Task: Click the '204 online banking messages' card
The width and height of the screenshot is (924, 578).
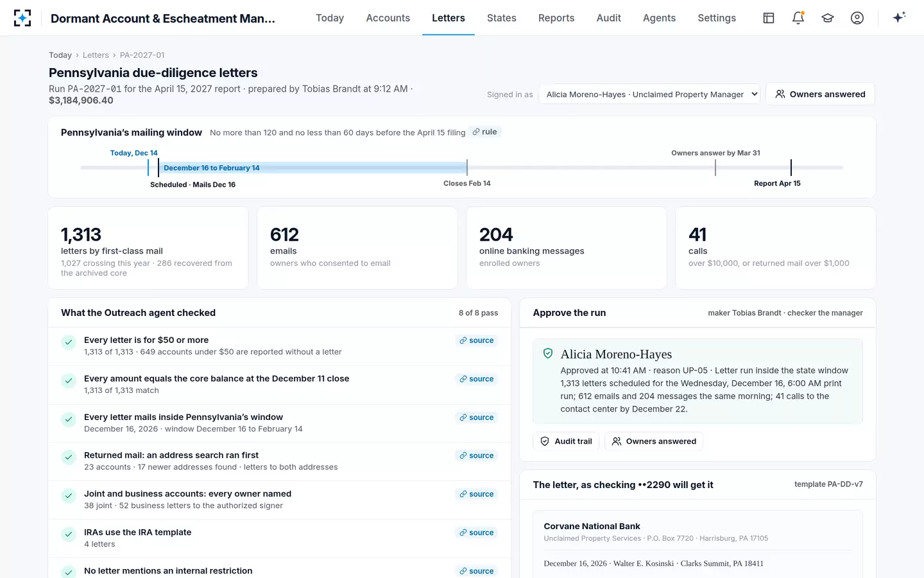Action: [x=567, y=248]
